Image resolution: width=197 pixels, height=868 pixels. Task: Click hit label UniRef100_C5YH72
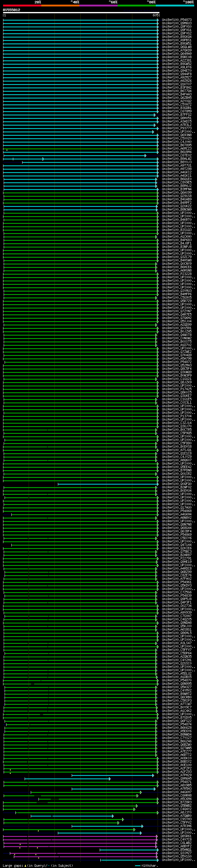point(176,104)
